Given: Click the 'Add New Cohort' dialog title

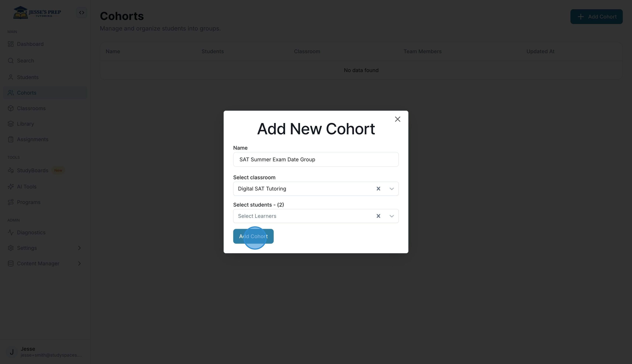Looking at the screenshot, I should 316,129.
